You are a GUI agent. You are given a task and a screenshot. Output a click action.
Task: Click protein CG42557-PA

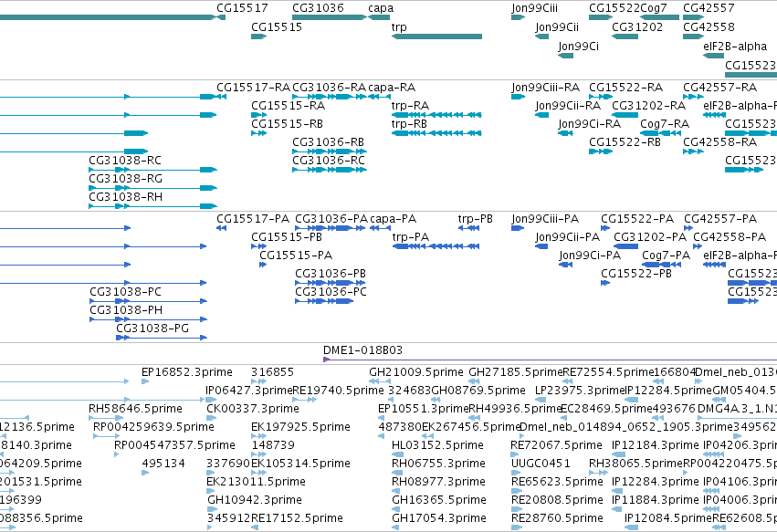point(720,219)
